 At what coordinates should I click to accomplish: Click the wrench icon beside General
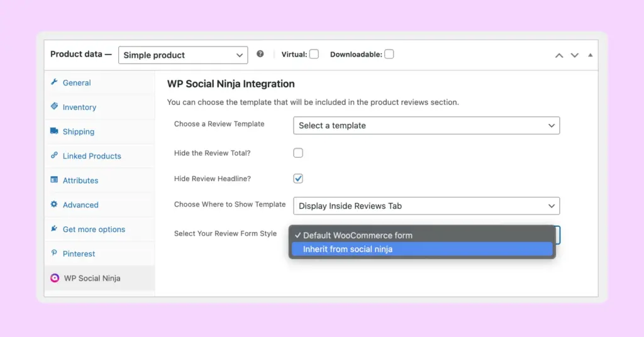54,82
